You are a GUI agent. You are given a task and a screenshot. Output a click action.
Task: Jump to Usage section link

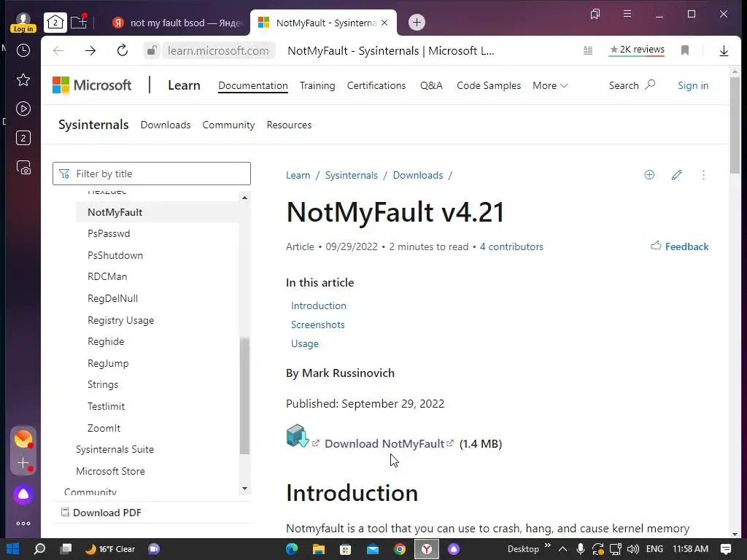coord(305,344)
